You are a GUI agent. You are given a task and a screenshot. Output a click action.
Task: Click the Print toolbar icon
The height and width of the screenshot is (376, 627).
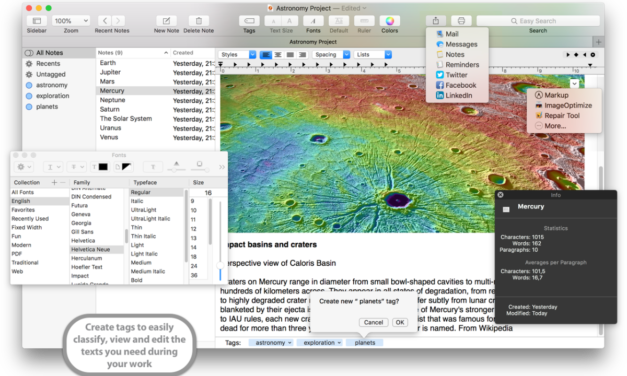(x=461, y=21)
